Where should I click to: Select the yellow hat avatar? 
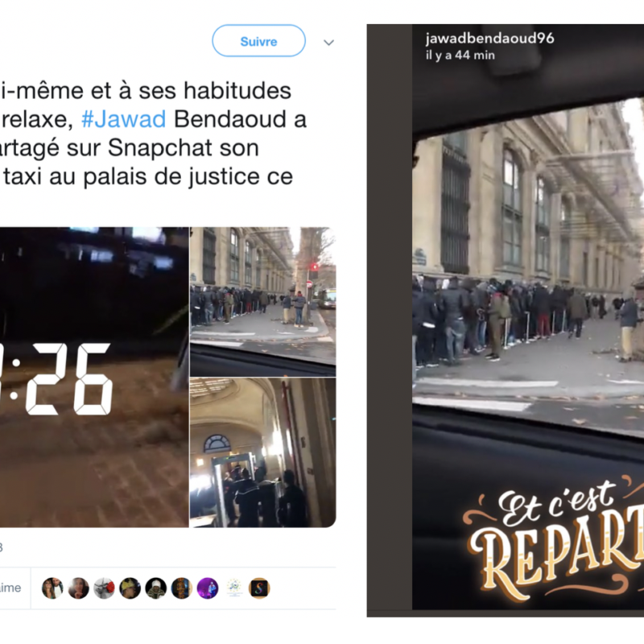pos(130,588)
